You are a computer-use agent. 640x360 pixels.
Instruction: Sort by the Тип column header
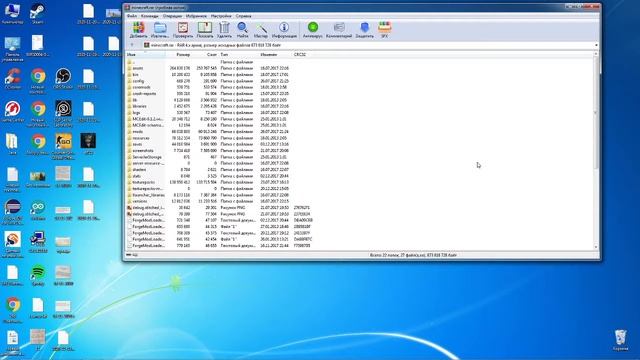[239, 54]
